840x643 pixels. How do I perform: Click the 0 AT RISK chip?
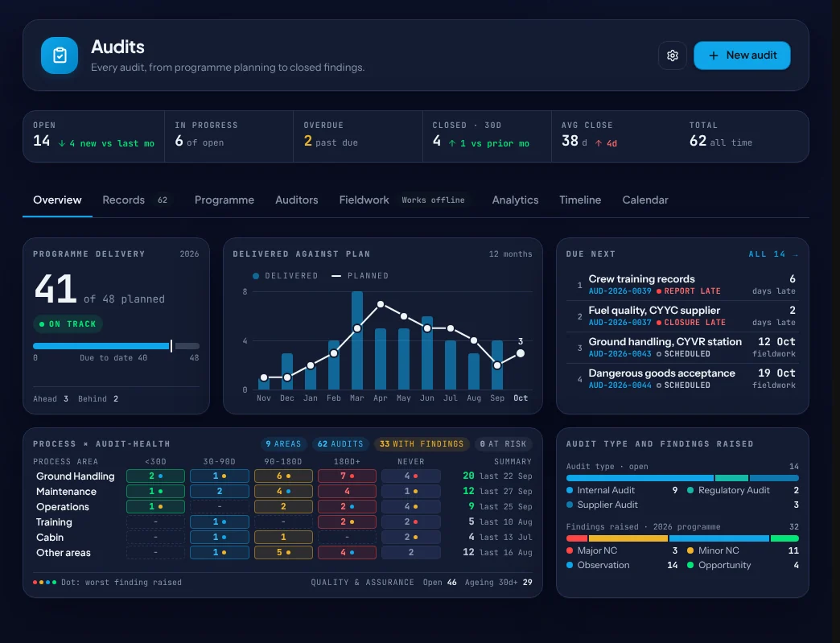pos(503,443)
